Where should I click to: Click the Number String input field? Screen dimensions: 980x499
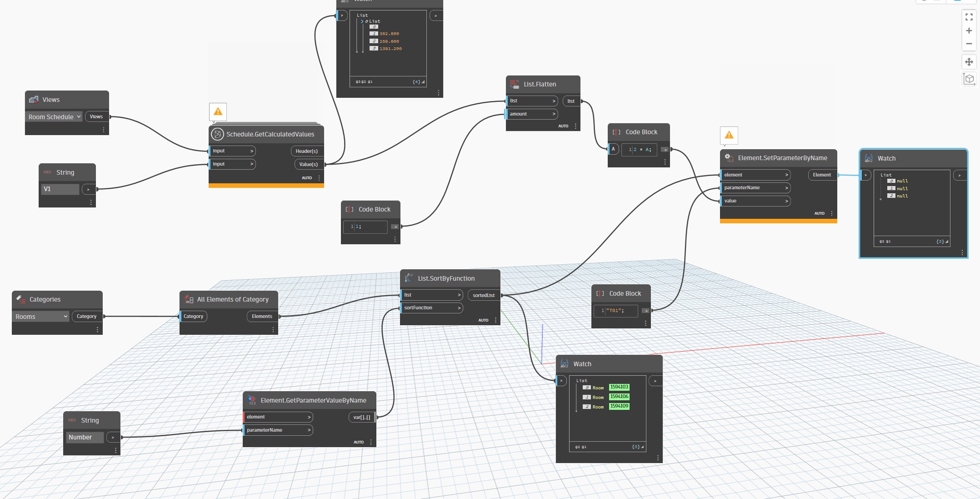point(85,437)
